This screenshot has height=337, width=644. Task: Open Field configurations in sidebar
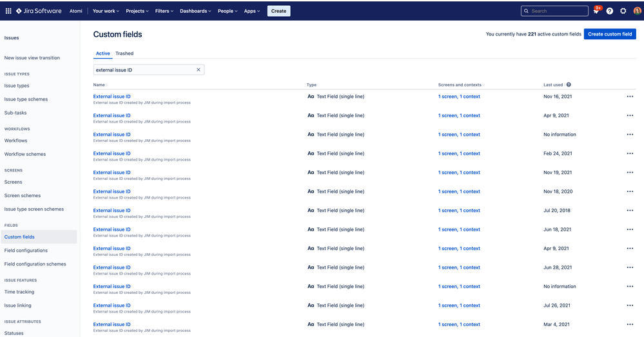26,251
